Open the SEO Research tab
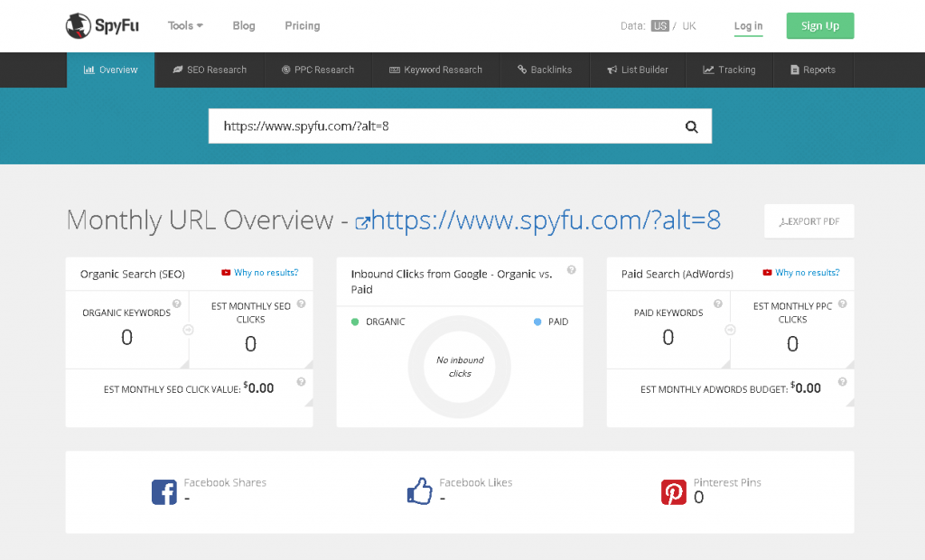The image size is (925, 560). point(210,70)
